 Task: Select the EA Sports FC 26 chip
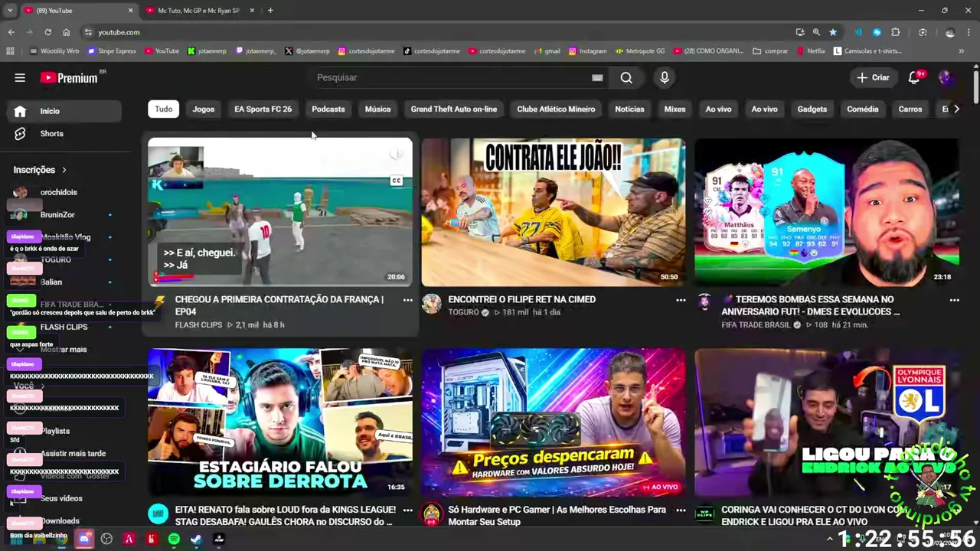point(263,109)
